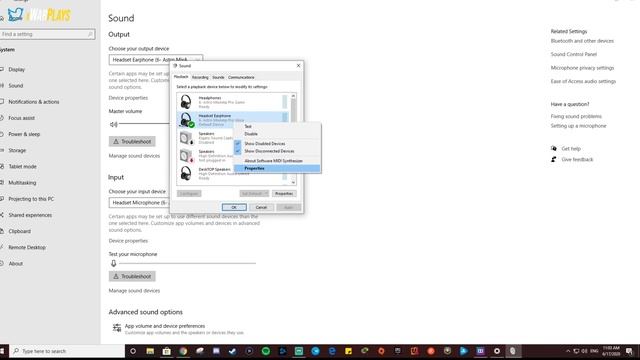Select Properties in the context menu

(x=254, y=168)
